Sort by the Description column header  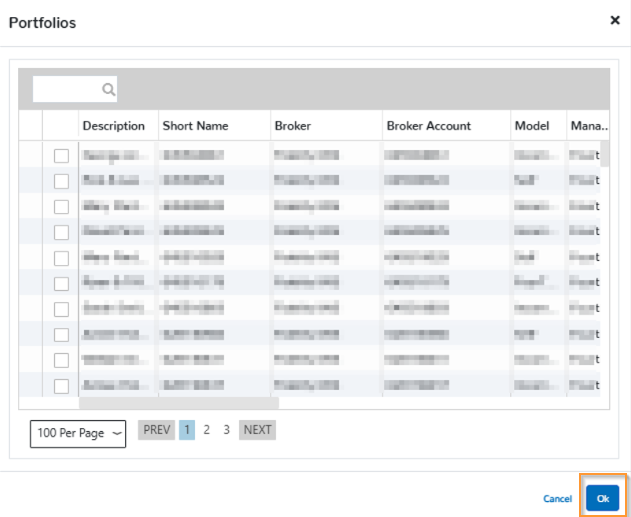click(113, 126)
